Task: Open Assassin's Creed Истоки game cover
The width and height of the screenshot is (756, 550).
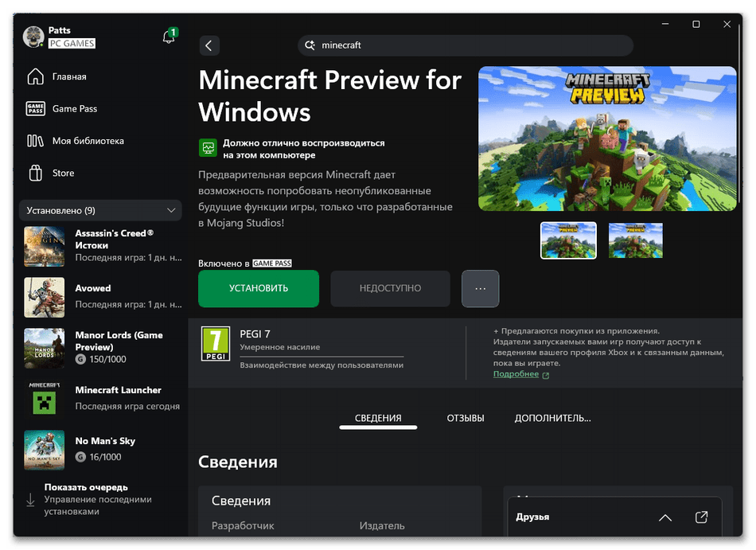Action: [45, 246]
